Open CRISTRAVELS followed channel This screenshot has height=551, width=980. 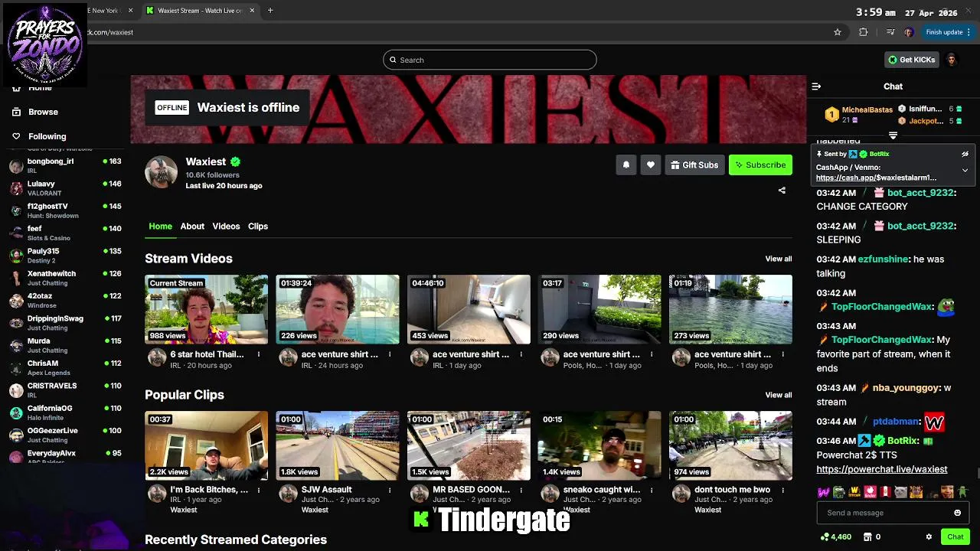[64, 390]
